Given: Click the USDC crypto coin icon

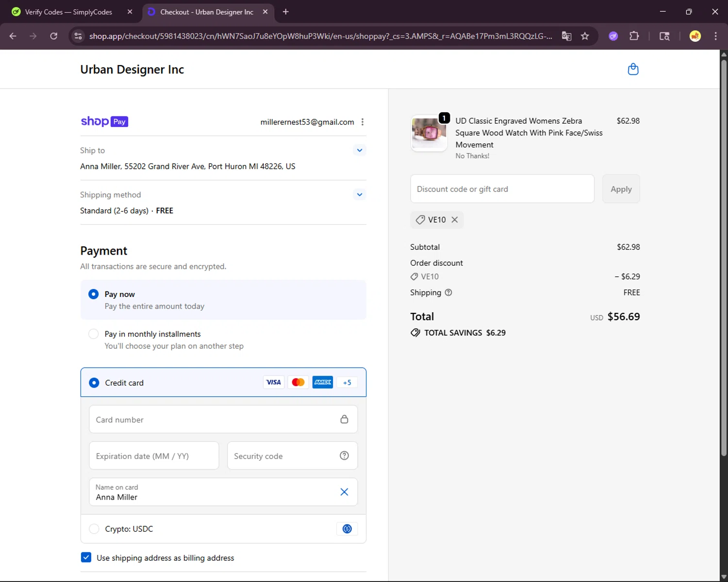Looking at the screenshot, I should click(347, 529).
